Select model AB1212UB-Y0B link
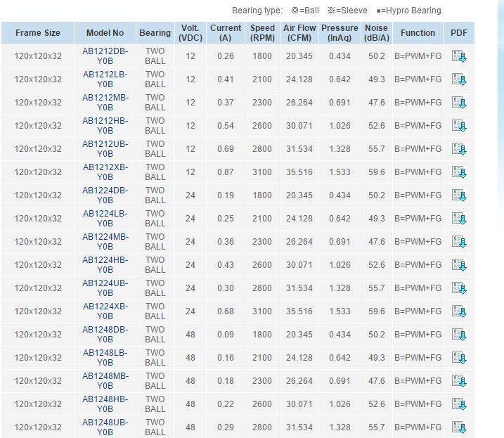This screenshot has width=504, height=438. 105,149
